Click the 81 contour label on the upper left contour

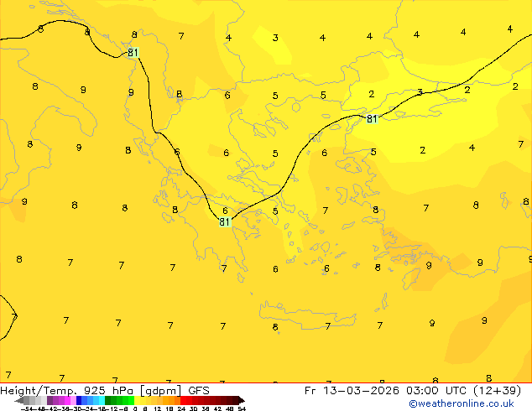coord(133,53)
